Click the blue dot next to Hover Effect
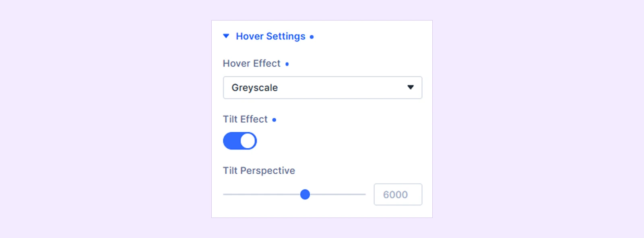Image resolution: width=644 pixels, height=238 pixels. [287, 64]
